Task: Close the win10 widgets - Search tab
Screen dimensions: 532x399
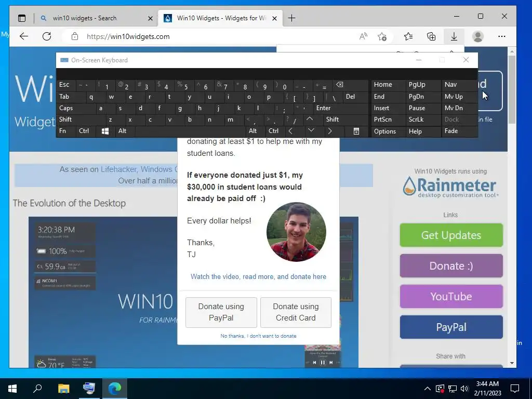Action: tap(150, 18)
